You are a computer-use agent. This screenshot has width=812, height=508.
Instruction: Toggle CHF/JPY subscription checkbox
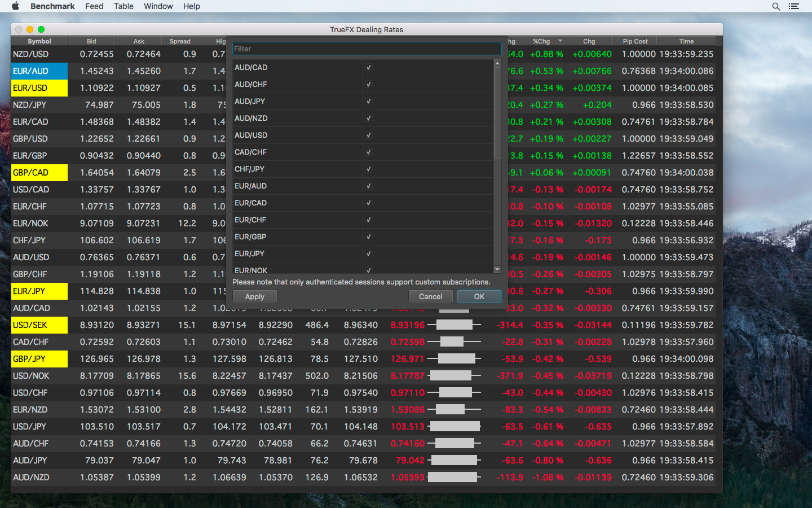click(369, 169)
